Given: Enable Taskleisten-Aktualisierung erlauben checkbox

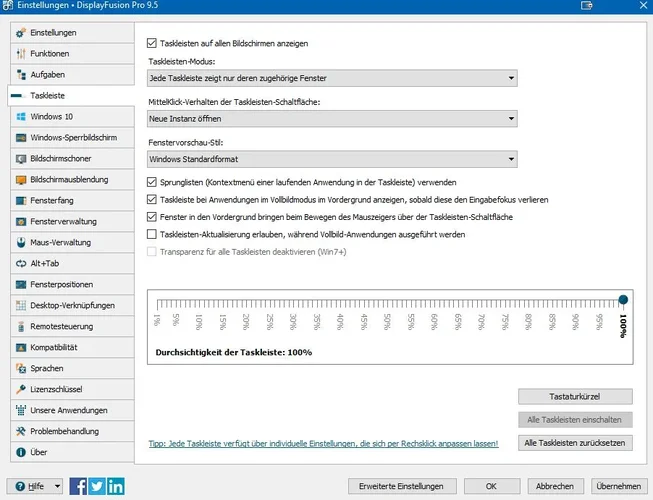Looking at the screenshot, I should pos(152,234).
